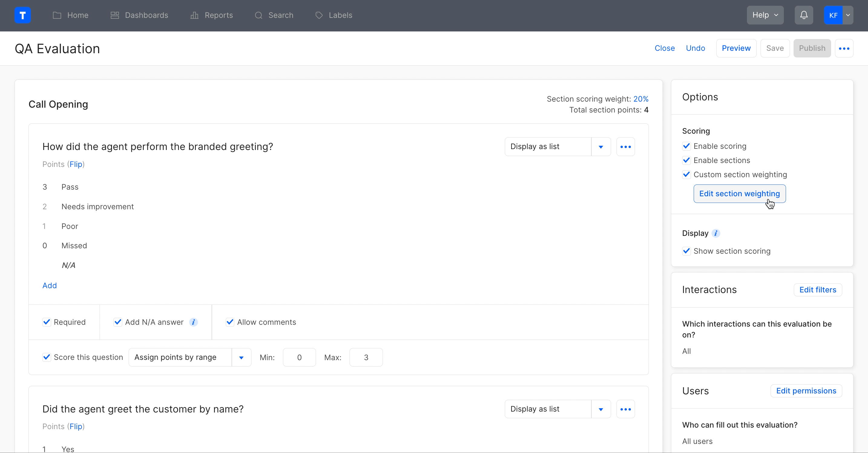The width and height of the screenshot is (868, 453).
Task: Open more options ellipsis next to Publish
Action: [x=844, y=48]
